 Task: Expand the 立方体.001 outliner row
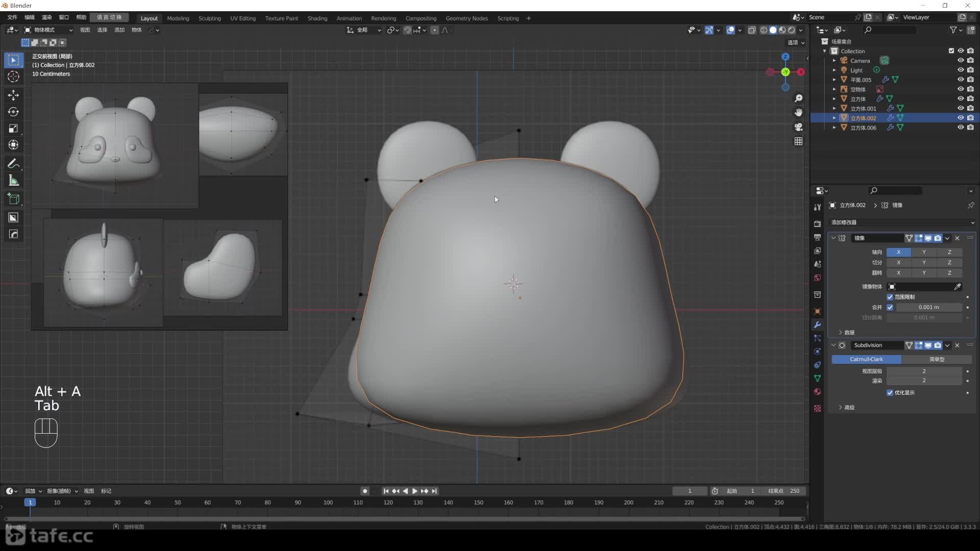click(x=834, y=108)
